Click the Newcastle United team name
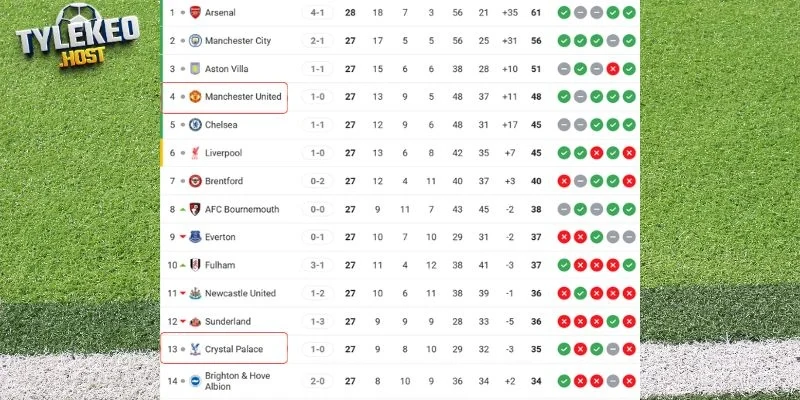The width and height of the screenshot is (800, 400). pyautogui.click(x=240, y=293)
